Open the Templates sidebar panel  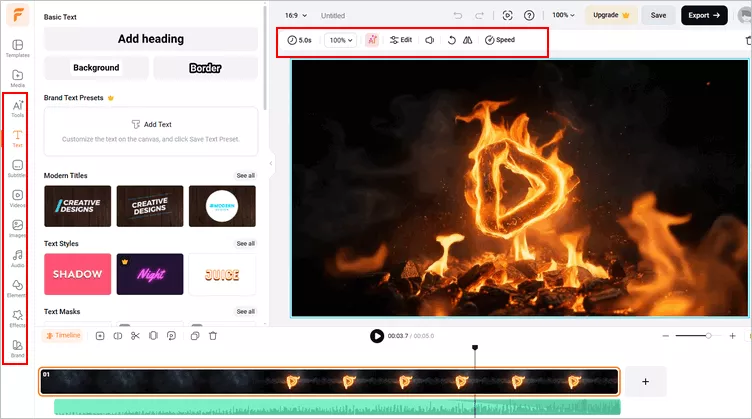17,48
